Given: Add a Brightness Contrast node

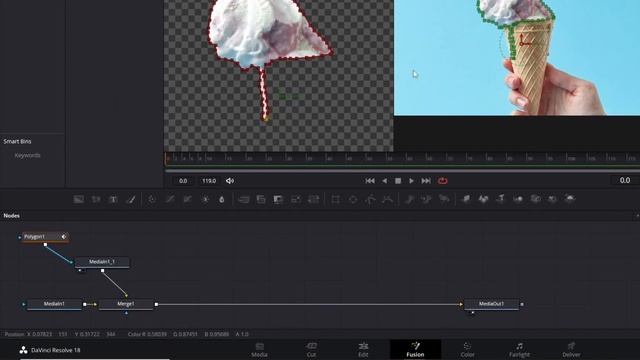Looking at the screenshot, I should (x=205, y=199).
